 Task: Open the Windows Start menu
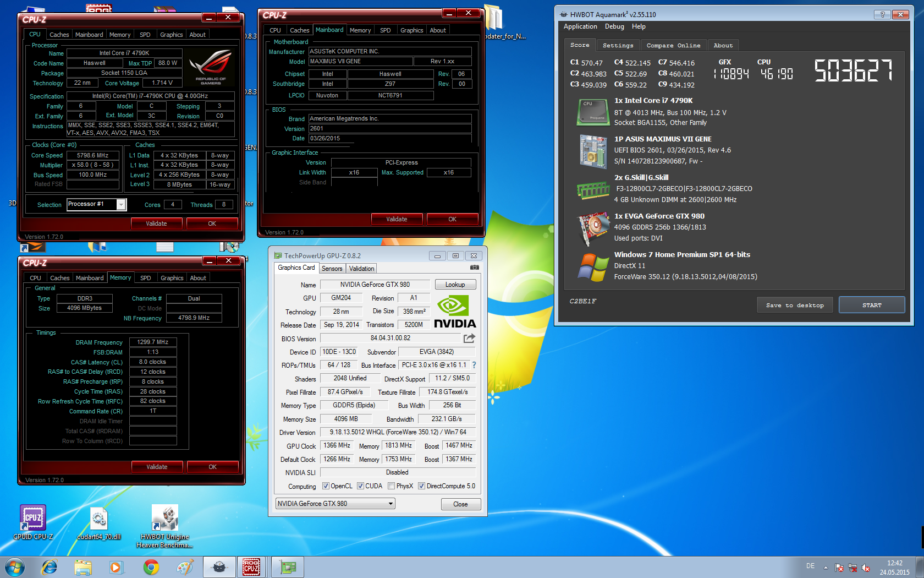pyautogui.click(x=15, y=567)
